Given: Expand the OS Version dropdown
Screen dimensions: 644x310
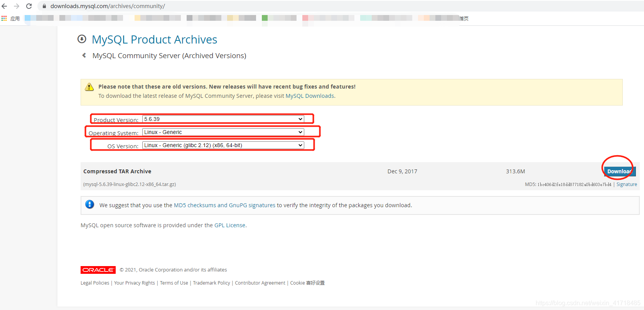Looking at the screenshot, I should [223, 145].
